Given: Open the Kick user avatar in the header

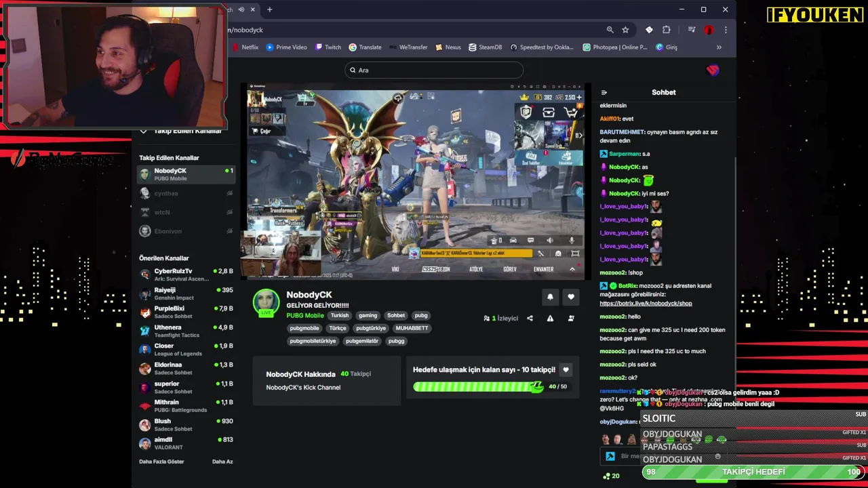Looking at the screenshot, I should pos(713,70).
